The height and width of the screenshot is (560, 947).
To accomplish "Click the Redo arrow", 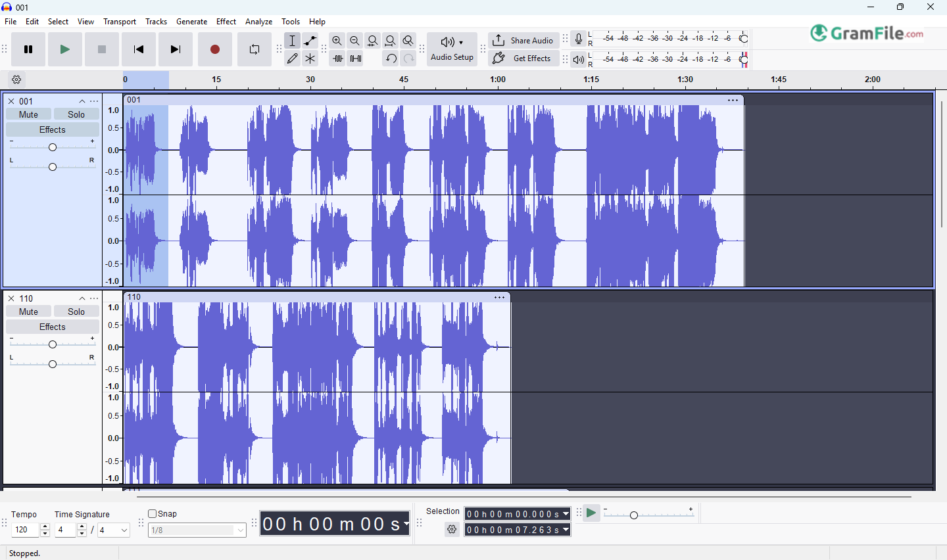I will point(408,58).
